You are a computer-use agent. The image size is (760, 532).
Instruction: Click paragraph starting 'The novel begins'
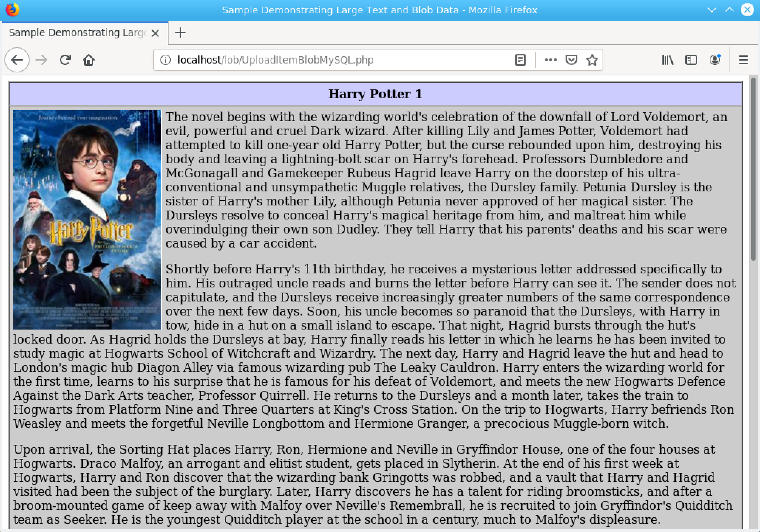tap(447, 180)
